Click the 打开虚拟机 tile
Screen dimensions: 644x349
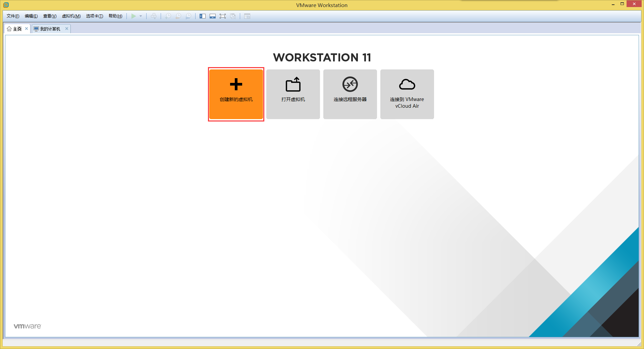click(293, 94)
